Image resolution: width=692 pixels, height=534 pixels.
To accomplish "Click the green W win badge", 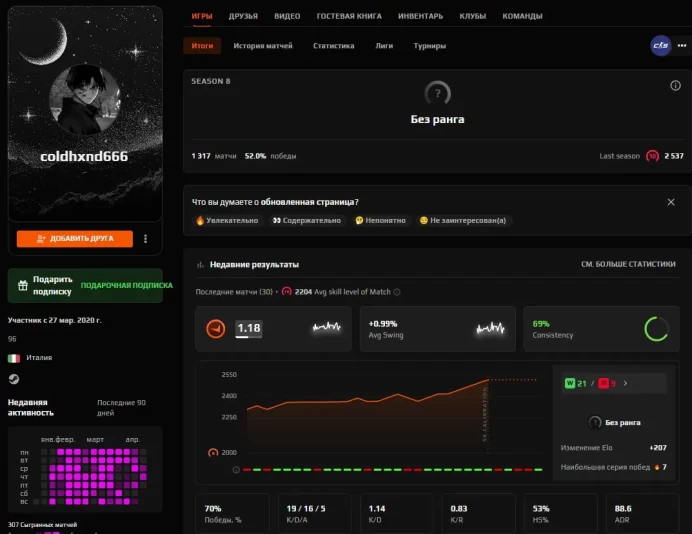I will (x=569, y=383).
